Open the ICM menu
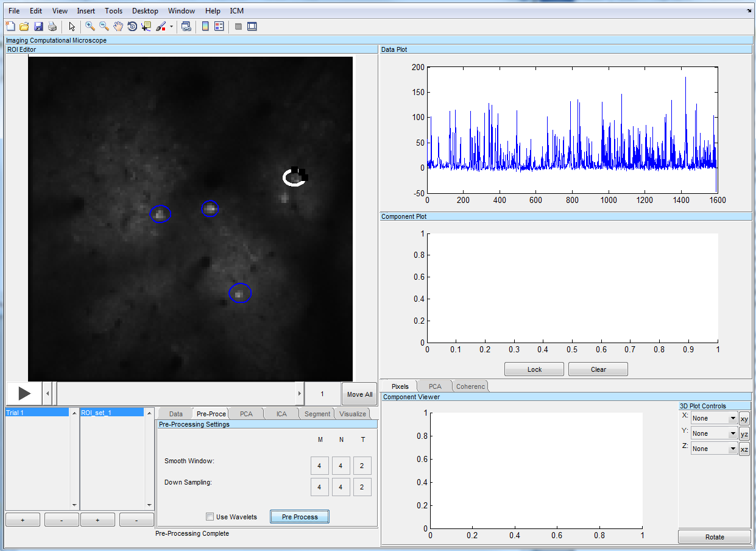This screenshot has height=551, width=756. [x=237, y=11]
